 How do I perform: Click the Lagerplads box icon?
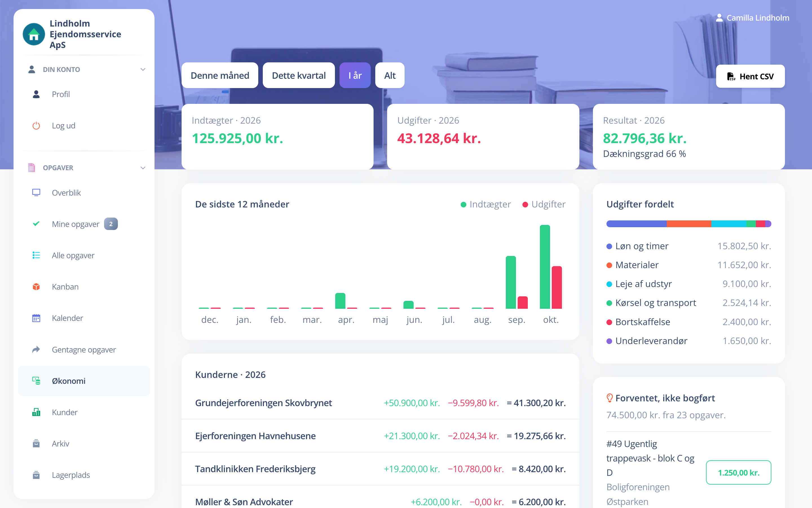[x=36, y=475]
